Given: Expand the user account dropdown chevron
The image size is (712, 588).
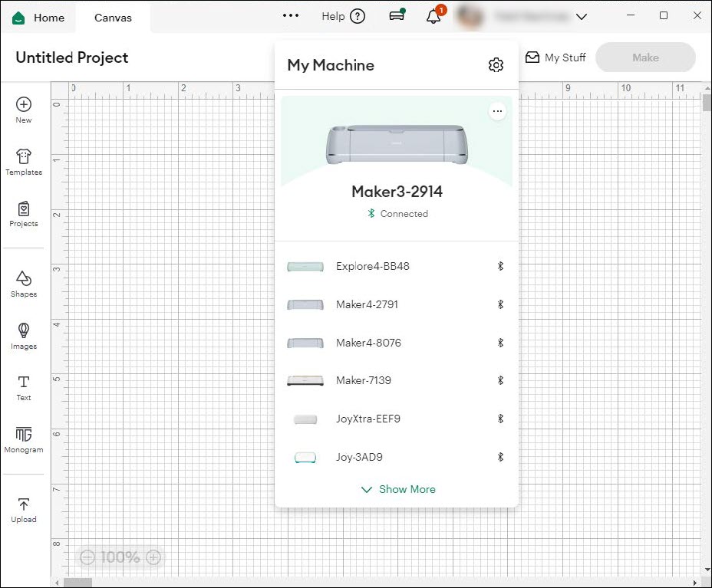Looking at the screenshot, I should pyautogui.click(x=582, y=17).
